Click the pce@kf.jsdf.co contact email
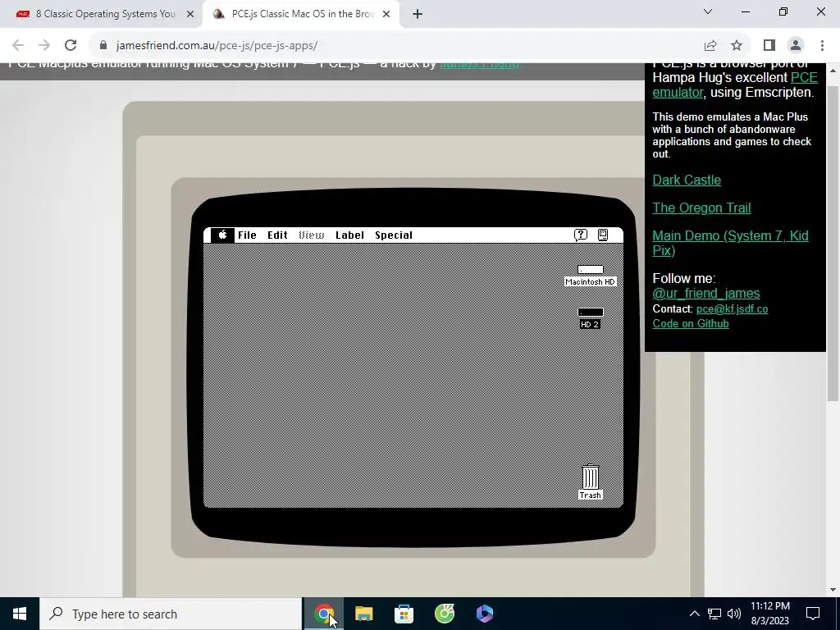Viewport: 840px width, 630px height. pyautogui.click(x=732, y=309)
